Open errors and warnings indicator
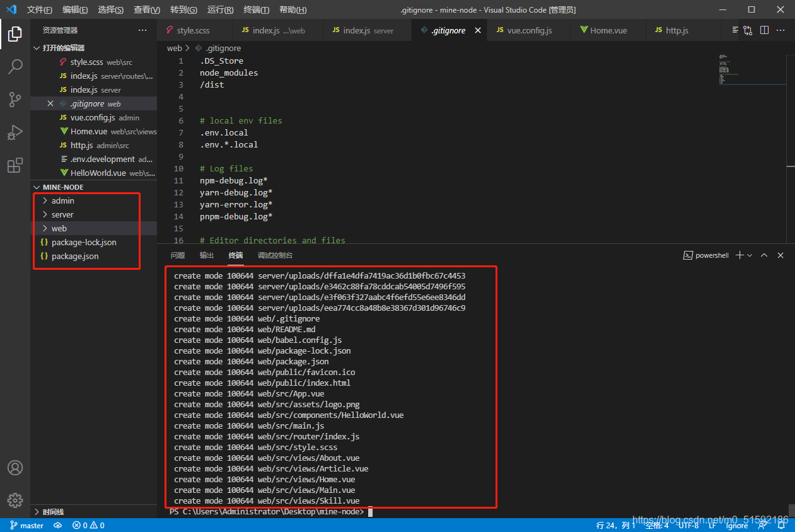Image resolution: width=795 pixels, height=532 pixels. tap(88, 525)
